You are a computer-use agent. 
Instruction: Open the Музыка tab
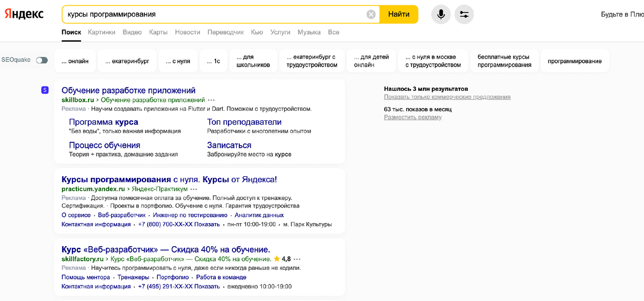(x=309, y=32)
